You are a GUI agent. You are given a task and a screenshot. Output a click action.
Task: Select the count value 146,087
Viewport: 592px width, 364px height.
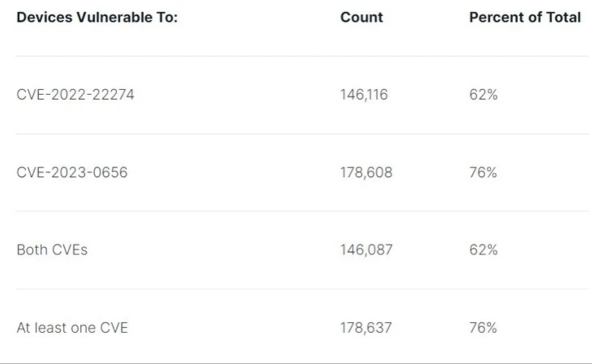pyautogui.click(x=366, y=250)
